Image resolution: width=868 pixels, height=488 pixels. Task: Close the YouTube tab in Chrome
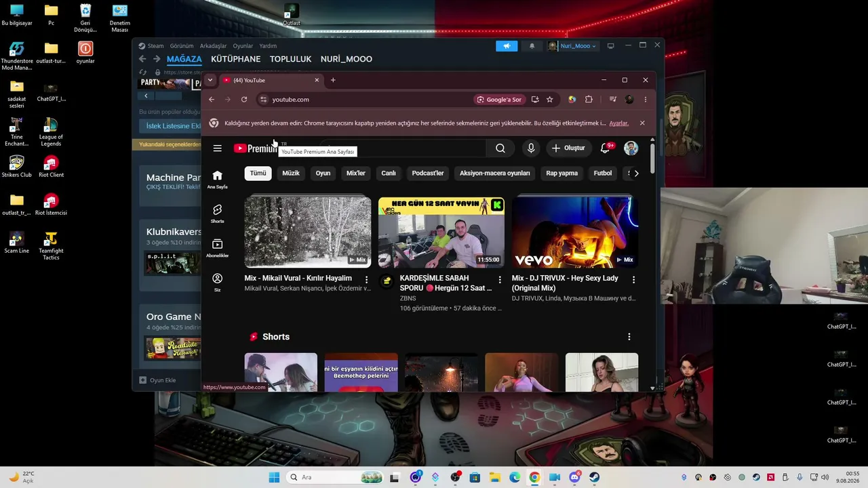coord(317,80)
